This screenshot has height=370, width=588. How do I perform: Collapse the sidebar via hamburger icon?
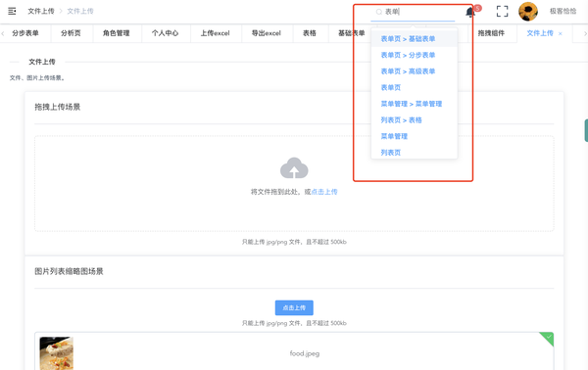pos(12,11)
